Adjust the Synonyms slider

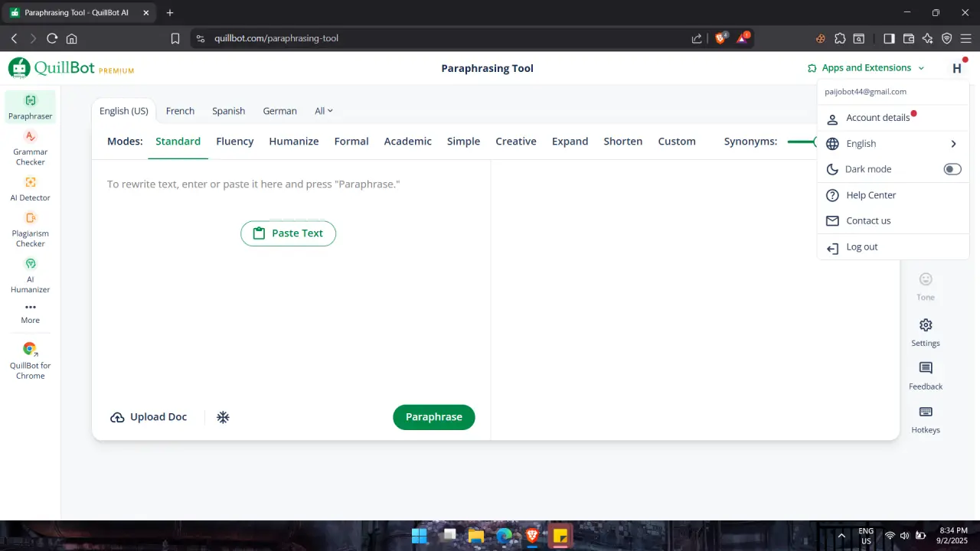[802, 142]
